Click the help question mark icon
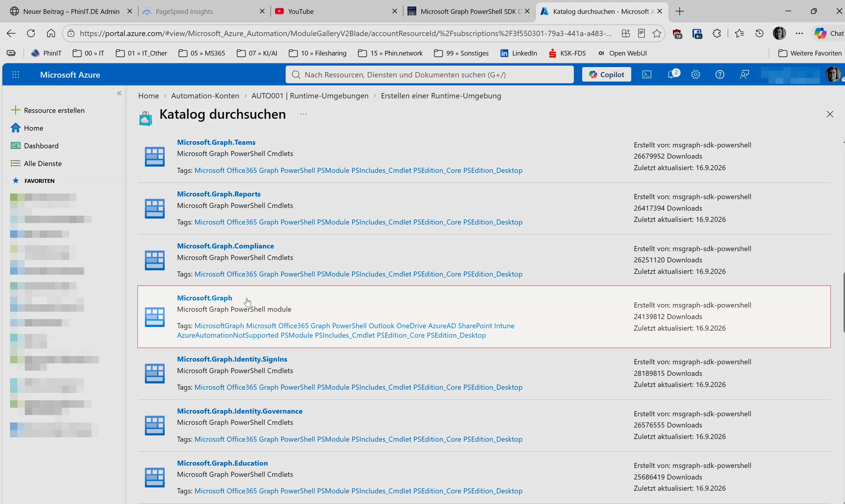845x504 pixels. pos(720,74)
